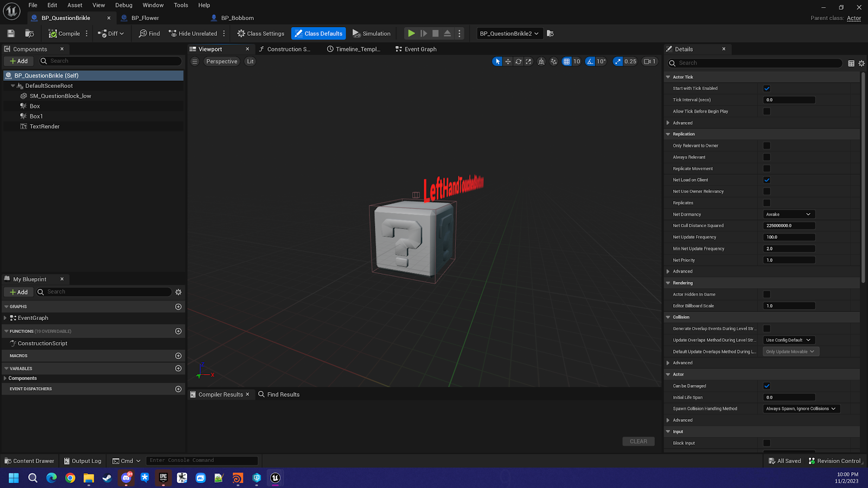Select the viewport Rotate tool
Image resolution: width=868 pixels, height=488 pixels.
pos(518,61)
